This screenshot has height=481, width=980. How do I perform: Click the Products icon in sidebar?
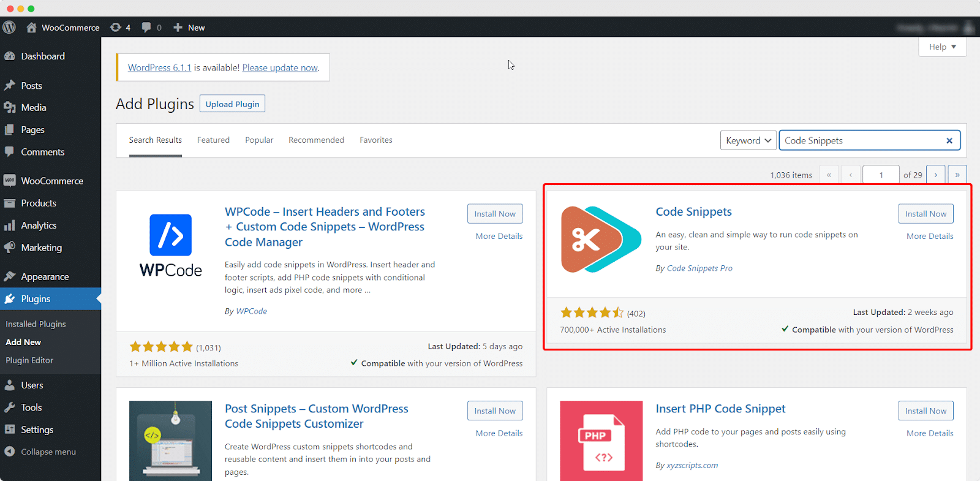pyautogui.click(x=9, y=203)
